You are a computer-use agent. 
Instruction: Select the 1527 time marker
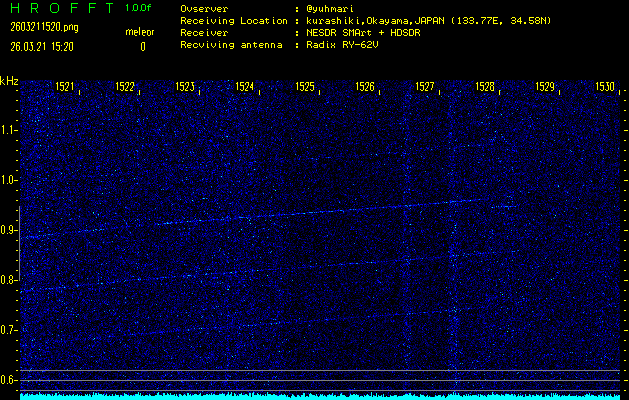[425, 87]
